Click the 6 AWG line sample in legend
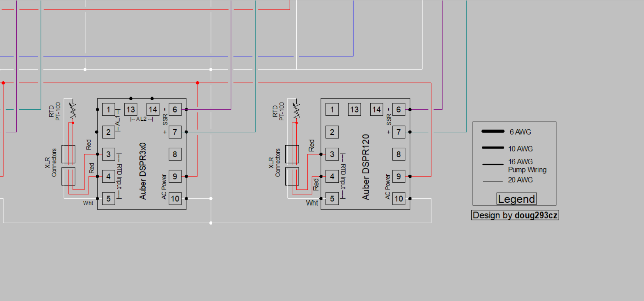 point(493,131)
